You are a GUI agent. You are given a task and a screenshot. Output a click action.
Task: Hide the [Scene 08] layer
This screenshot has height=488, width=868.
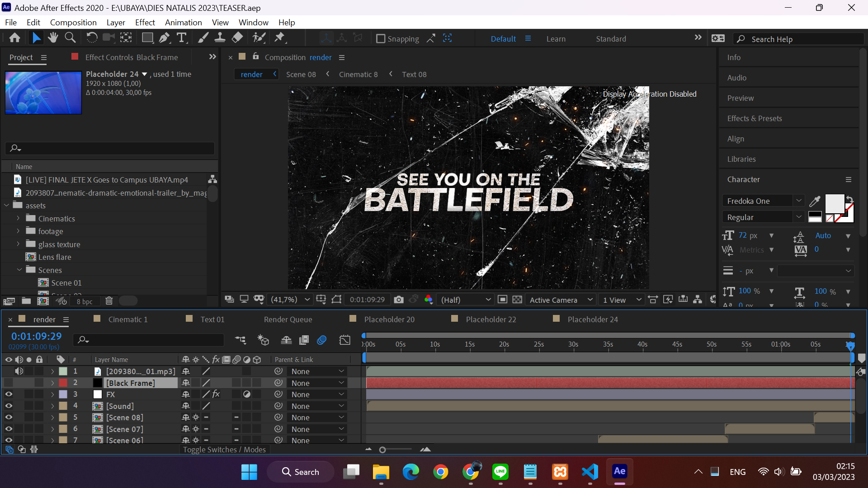coord(9,418)
